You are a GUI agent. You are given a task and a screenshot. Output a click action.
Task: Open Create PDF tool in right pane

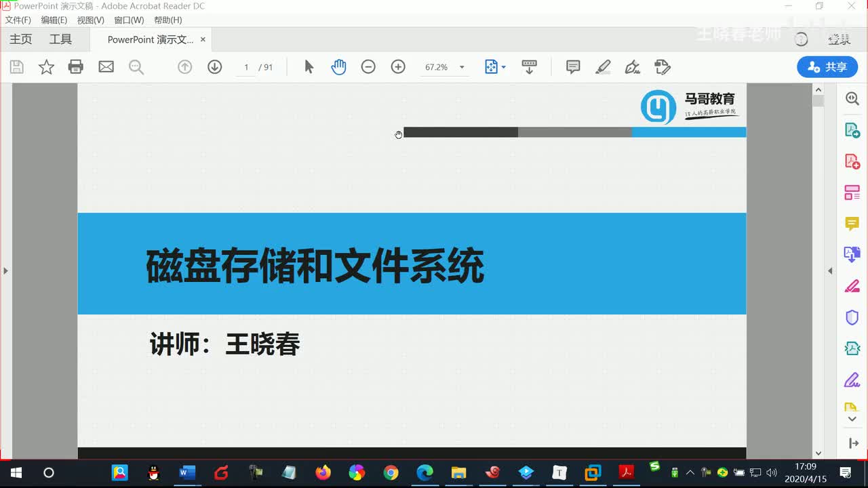(x=852, y=161)
